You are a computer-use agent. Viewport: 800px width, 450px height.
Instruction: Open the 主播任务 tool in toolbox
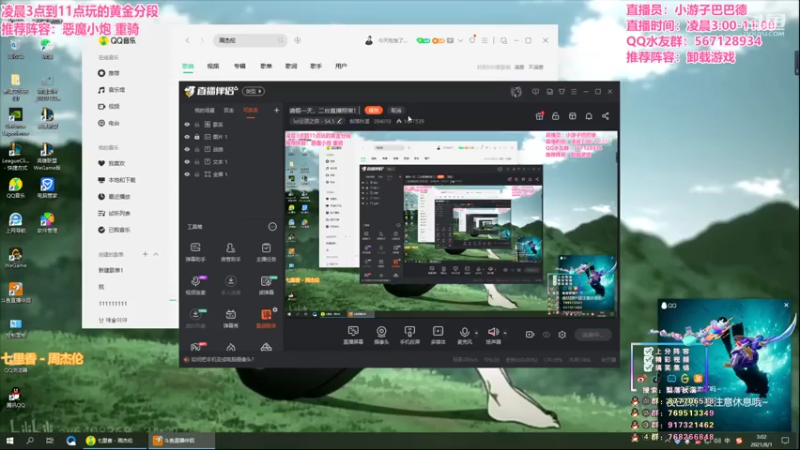click(x=266, y=252)
